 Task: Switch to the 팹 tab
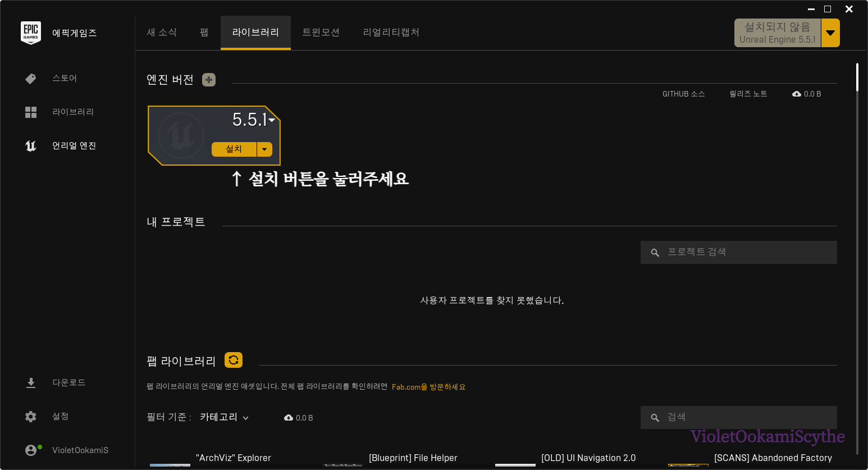(204, 33)
